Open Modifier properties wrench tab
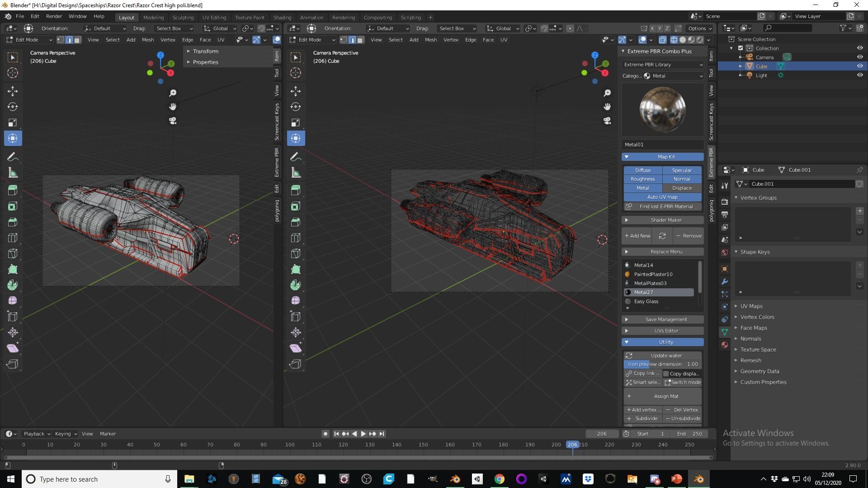The image size is (868, 488). [x=725, y=282]
